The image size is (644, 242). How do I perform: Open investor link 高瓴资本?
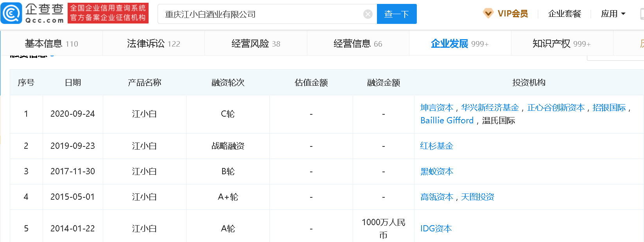(x=437, y=197)
